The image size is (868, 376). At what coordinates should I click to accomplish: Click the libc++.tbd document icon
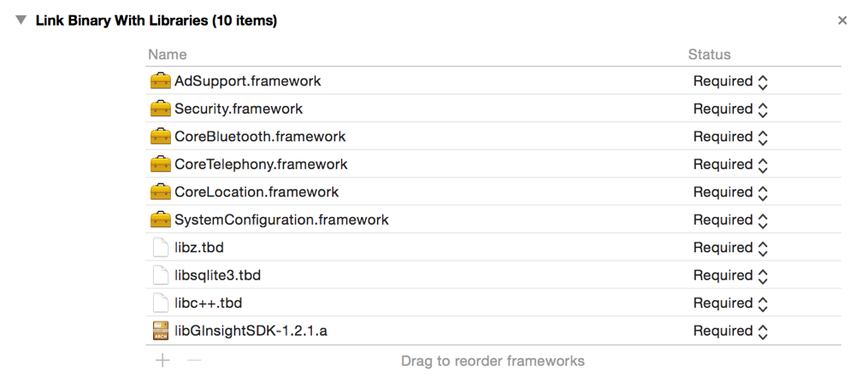click(x=160, y=303)
